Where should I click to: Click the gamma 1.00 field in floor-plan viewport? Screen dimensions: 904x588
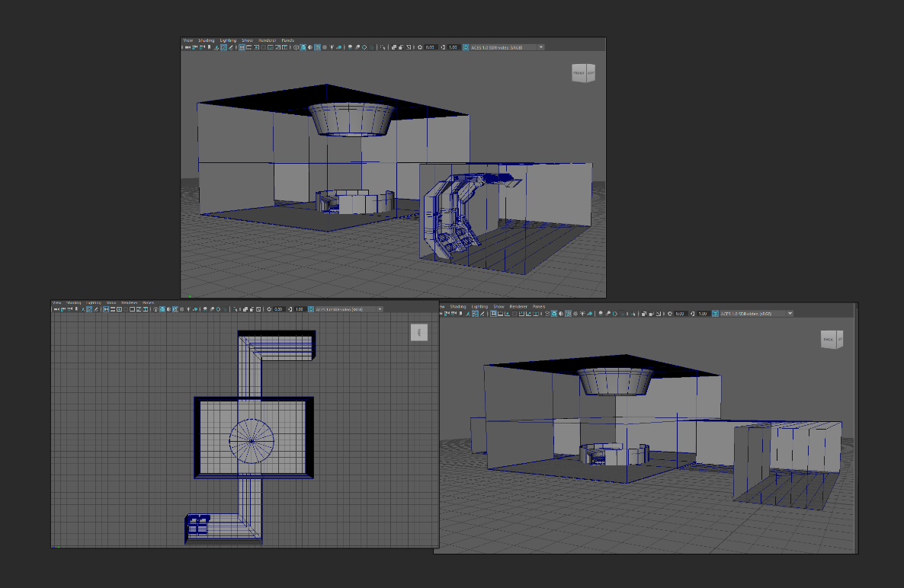[300, 309]
